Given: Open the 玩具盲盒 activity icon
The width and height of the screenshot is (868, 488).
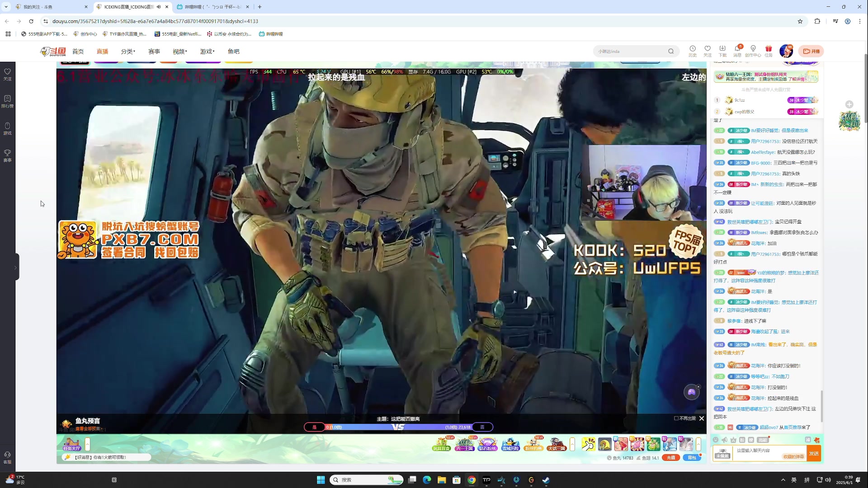Looking at the screenshot, I should (442, 444).
